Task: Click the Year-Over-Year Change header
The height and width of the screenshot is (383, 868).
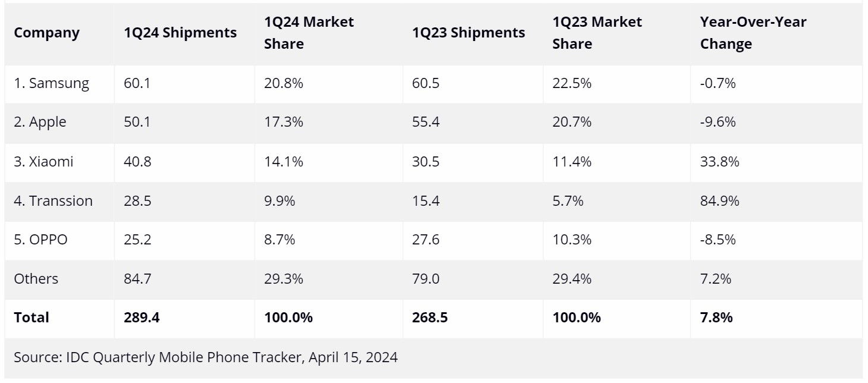Action: (753, 33)
